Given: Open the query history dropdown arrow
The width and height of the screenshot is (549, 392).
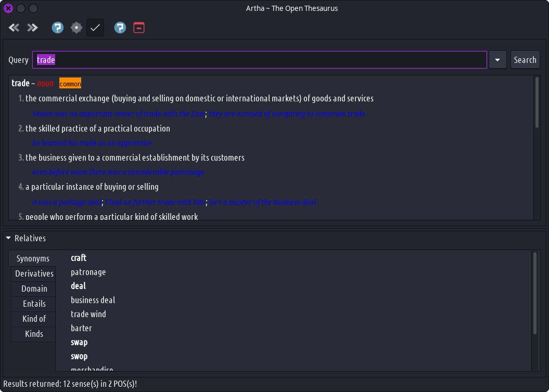Looking at the screenshot, I should (497, 60).
